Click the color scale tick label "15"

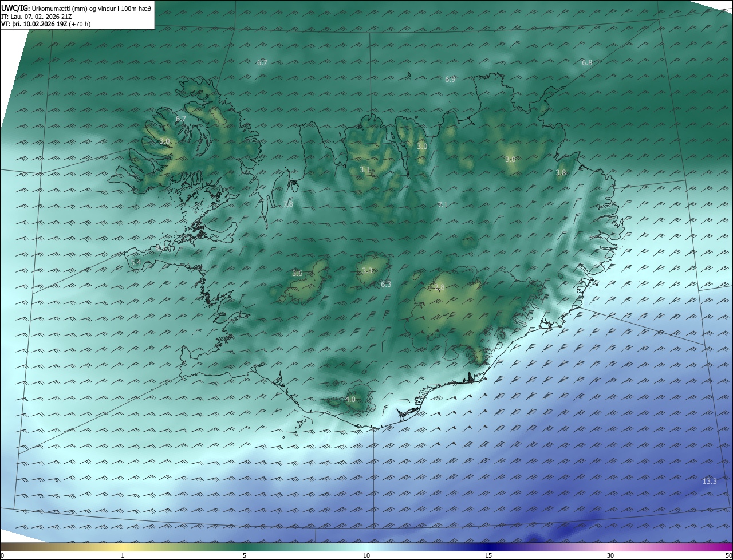click(x=488, y=555)
